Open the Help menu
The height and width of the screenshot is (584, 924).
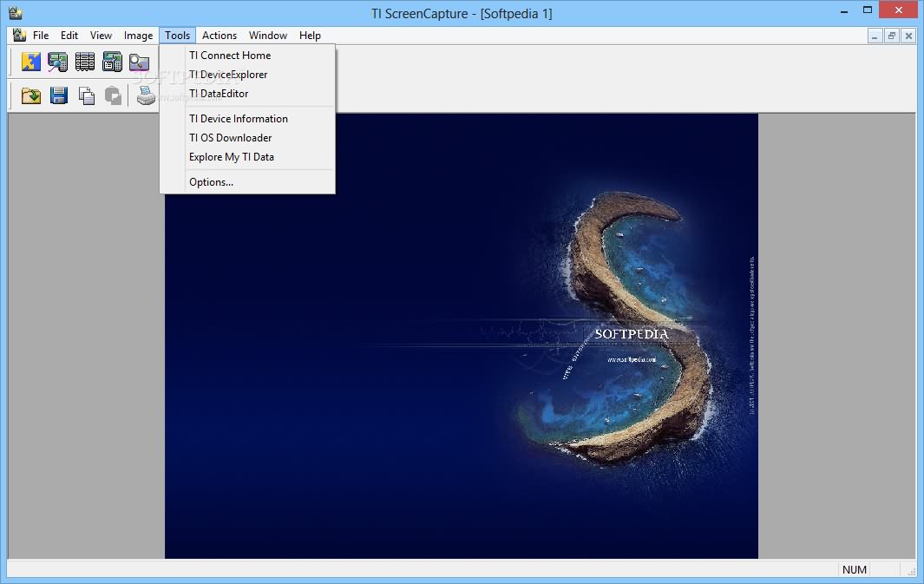[x=310, y=36]
